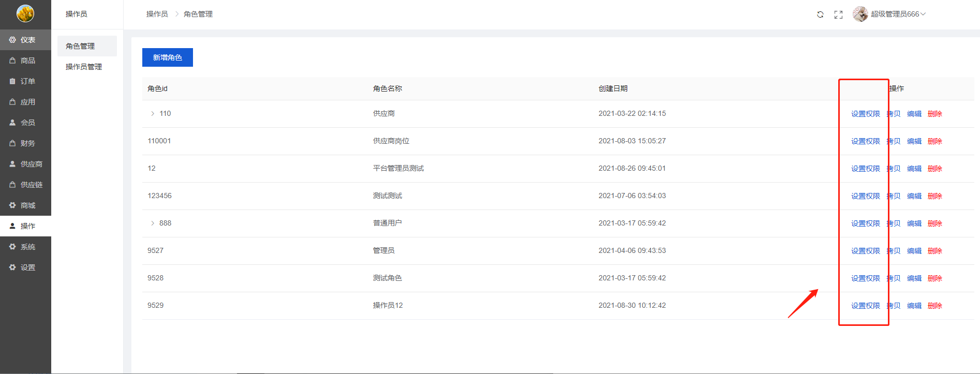This screenshot has width=980, height=374.
Task: Select 角色管理 submenu item
Action: pyautogui.click(x=80, y=46)
